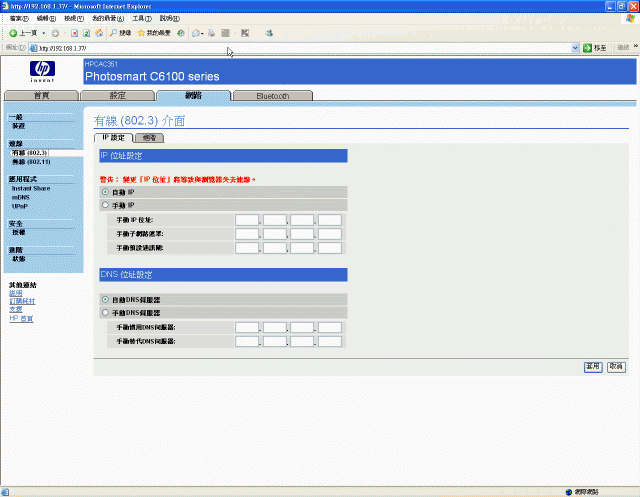Viewport: 640px width, 497px height.
Task: Open the Favorites (我的最愛) menu
Action: click(x=108, y=18)
